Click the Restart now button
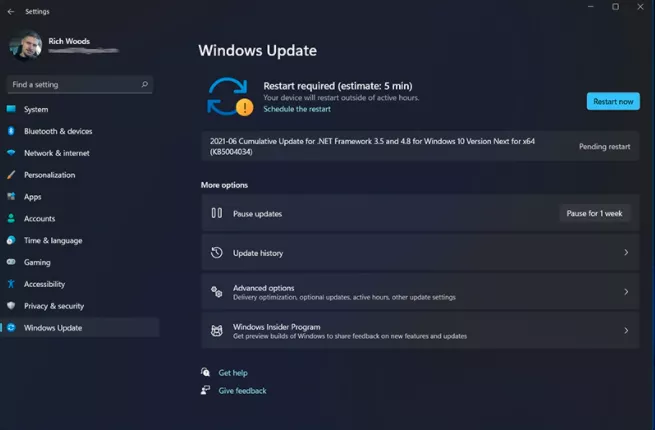 pyautogui.click(x=613, y=102)
